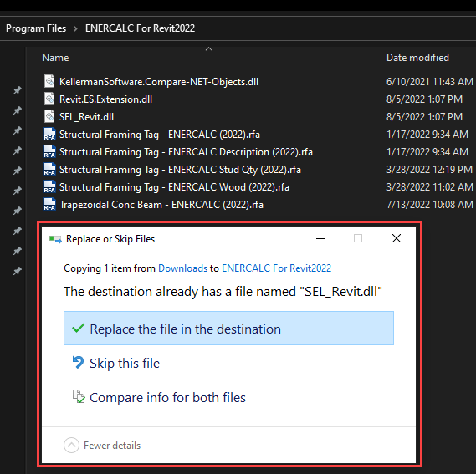Screen dimensions: 476x474
Task: Click the date 6/10/2021 11:43 AM
Action: pyautogui.click(x=429, y=82)
